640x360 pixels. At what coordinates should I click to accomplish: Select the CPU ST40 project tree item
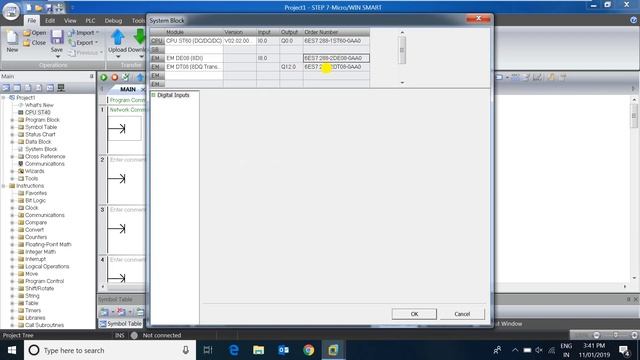(x=38, y=113)
